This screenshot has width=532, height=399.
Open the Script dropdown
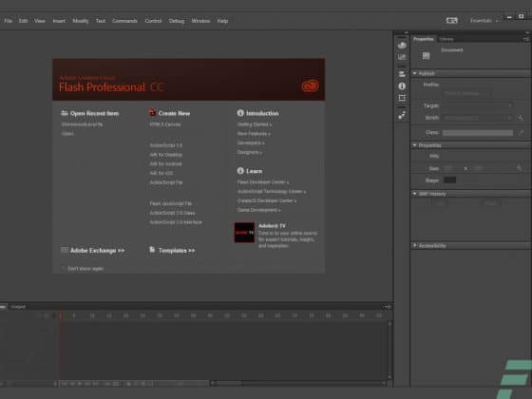(478, 118)
